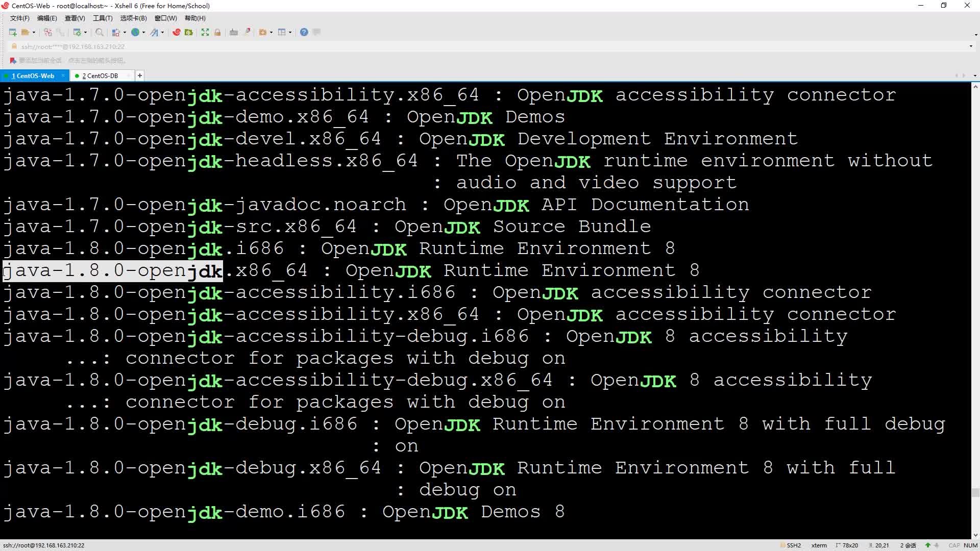Click the Find magnifier icon

tap(100, 32)
